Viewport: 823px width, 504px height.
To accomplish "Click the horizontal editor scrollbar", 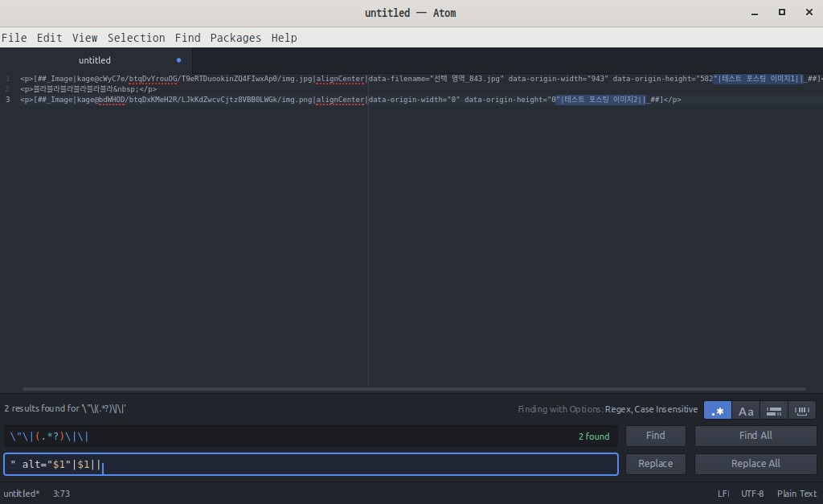I will 414,389.
